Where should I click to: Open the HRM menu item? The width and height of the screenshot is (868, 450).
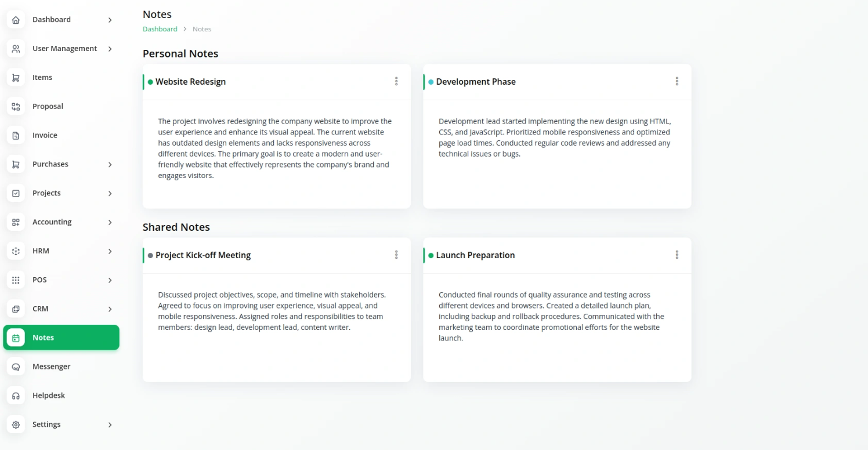[61, 251]
